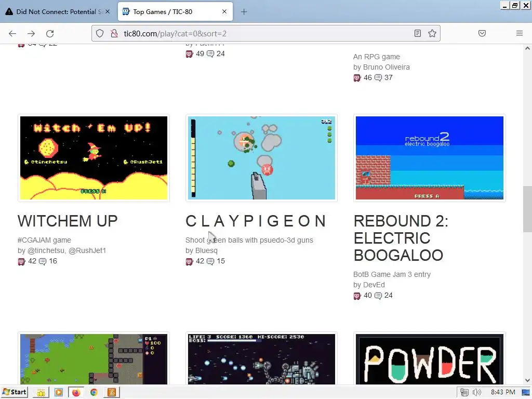This screenshot has width=532, height=399.
Task: Click the scrollbar down arrow
Action: [527, 380]
